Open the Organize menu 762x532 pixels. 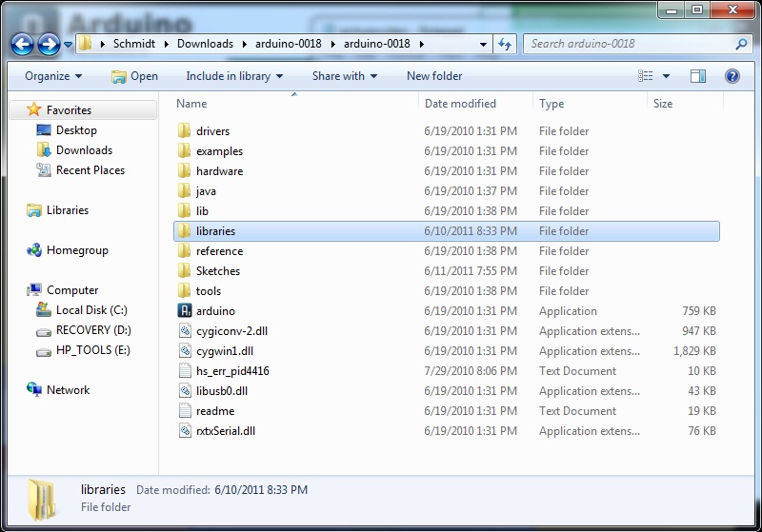coord(53,76)
